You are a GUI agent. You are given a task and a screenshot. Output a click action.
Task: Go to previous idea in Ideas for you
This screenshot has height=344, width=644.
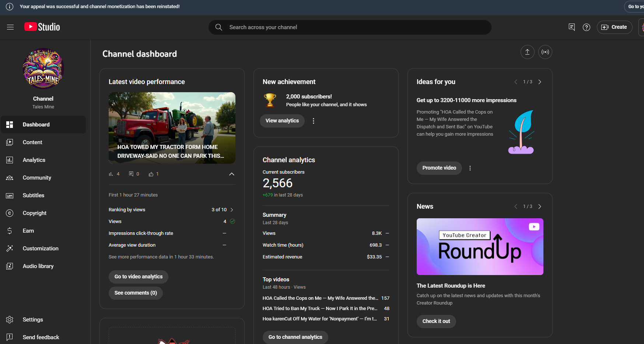(516, 82)
